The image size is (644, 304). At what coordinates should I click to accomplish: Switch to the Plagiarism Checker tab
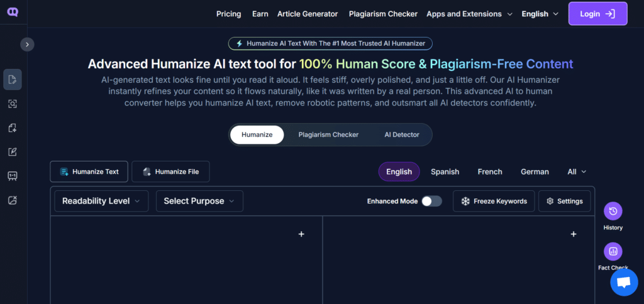pos(328,134)
